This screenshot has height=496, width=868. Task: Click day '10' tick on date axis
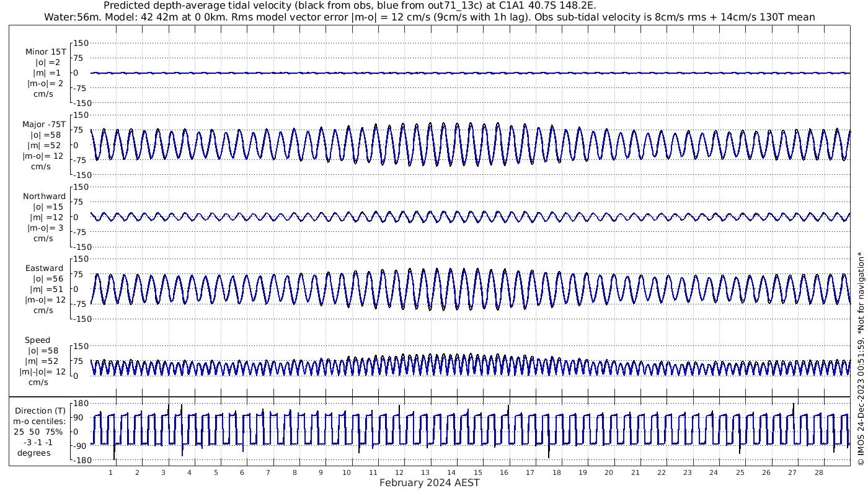[x=347, y=472]
